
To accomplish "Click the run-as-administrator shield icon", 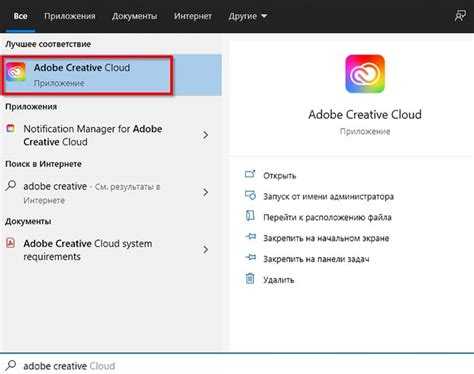I will [x=250, y=195].
